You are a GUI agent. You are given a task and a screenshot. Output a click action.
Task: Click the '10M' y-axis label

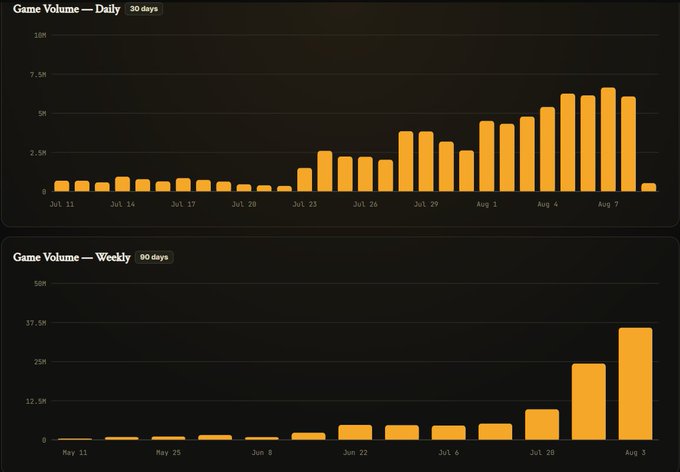tap(40, 36)
